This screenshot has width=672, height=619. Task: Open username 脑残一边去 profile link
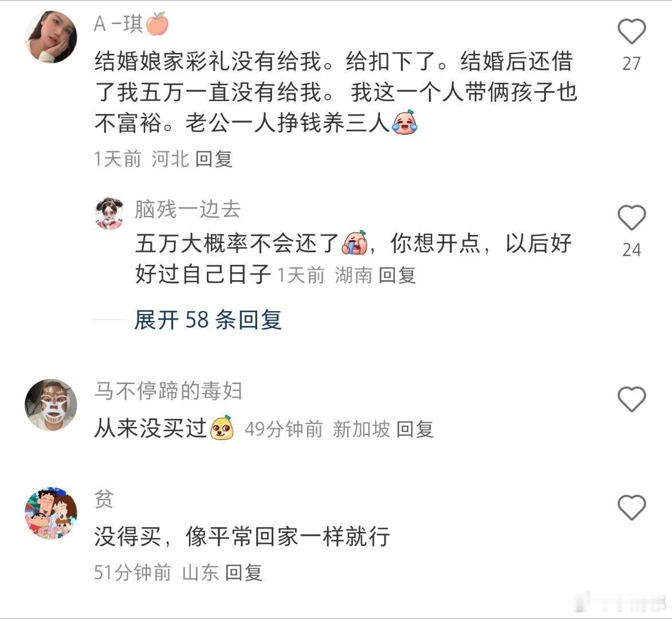(x=188, y=210)
